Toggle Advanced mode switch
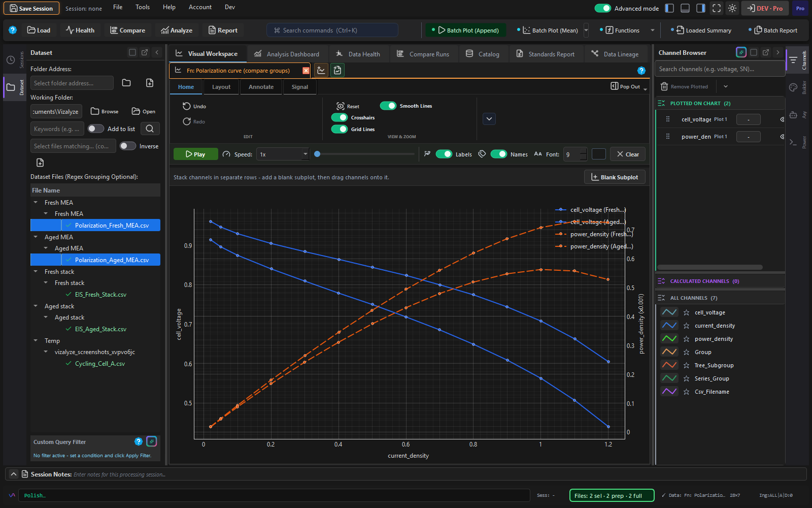Screen dimensions: 812x508 pyautogui.click(x=602, y=8)
